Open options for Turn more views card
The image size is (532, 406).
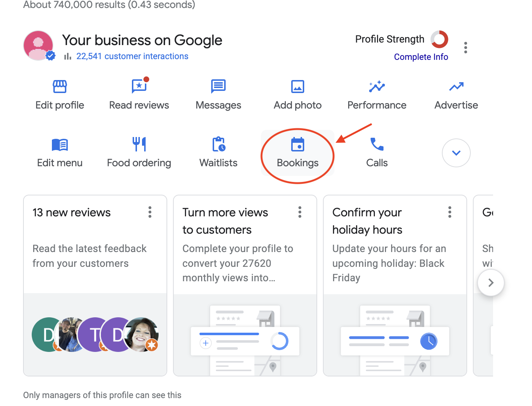pos(300,212)
